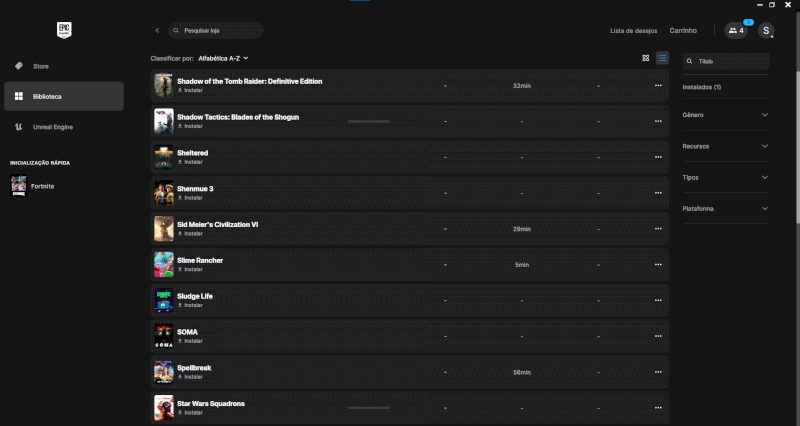This screenshot has width=800, height=426.
Task: Open more options for Slime Rancher
Action: point(658,265)
